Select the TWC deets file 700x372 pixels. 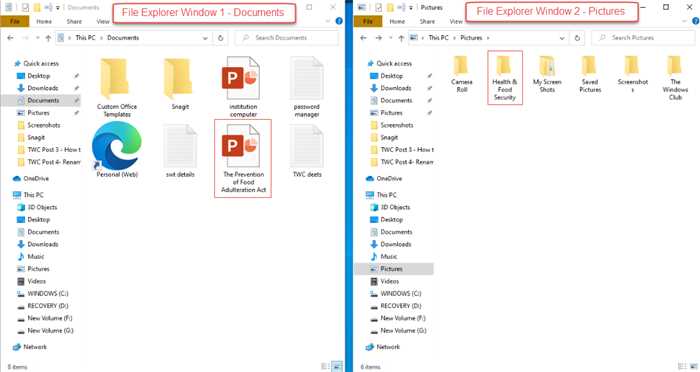pyautogui.click(x=307, y=152)
